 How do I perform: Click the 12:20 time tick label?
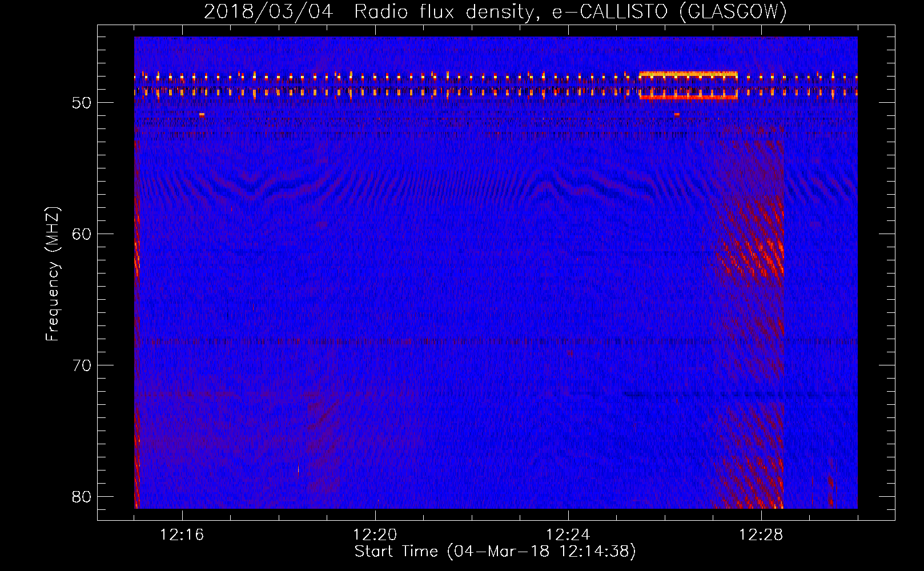click(375, 535)
